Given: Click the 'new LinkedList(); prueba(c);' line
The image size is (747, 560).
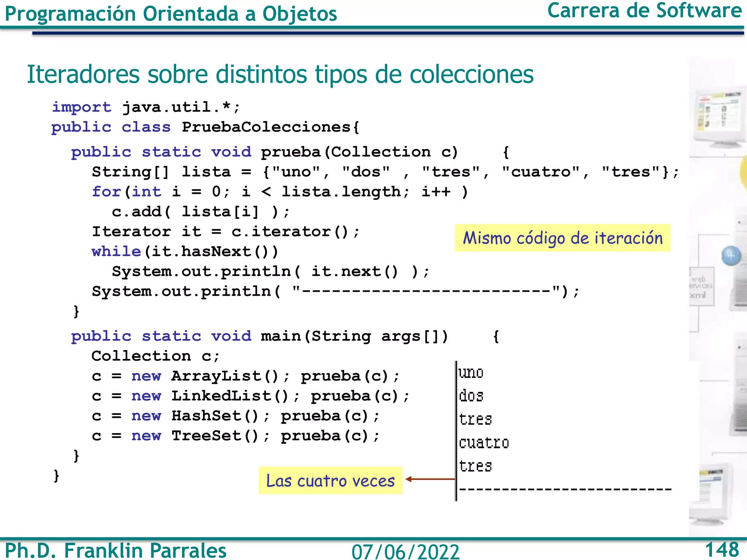Looking at the screenshot, I should tap(251, 396).
